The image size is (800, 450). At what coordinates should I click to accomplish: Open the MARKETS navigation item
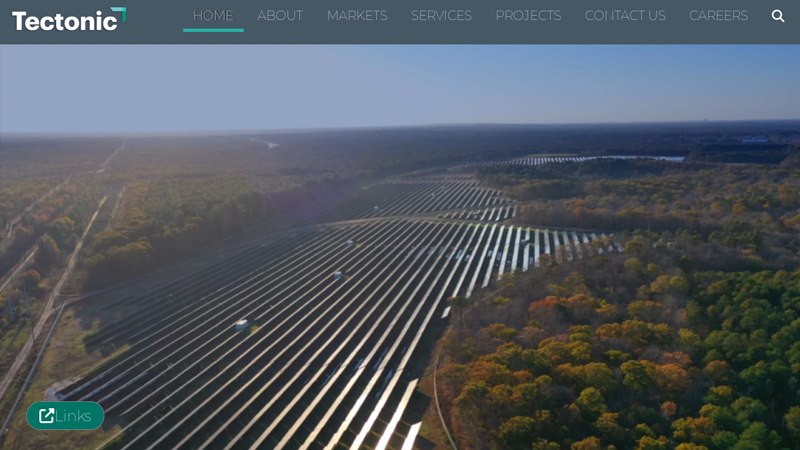coord(357,16)
